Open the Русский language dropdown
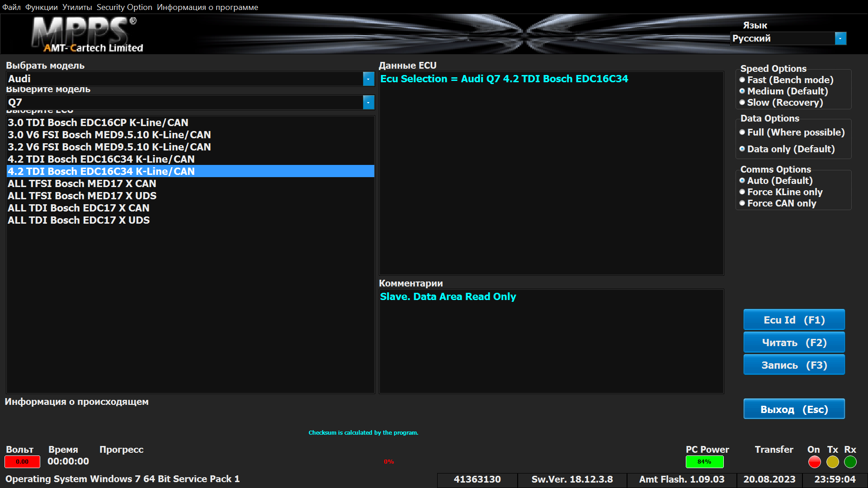The width and height of the screenshot is (868, 488). point(840,38)
